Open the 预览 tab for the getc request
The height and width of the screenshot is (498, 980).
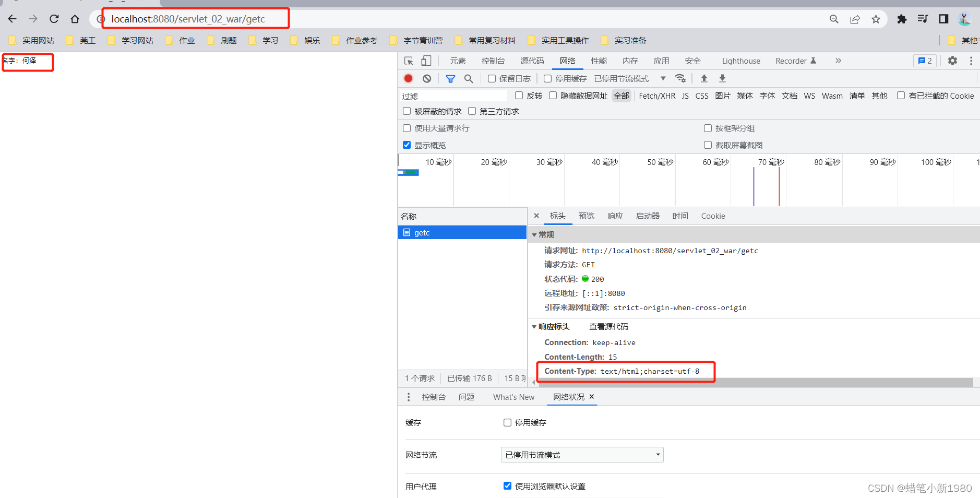pos(586,216)
